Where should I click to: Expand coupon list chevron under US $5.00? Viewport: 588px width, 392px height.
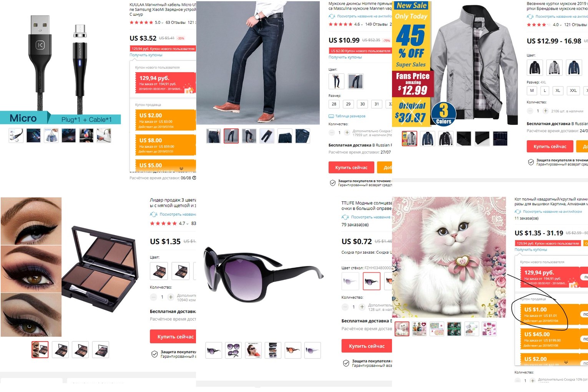[181, 168]
